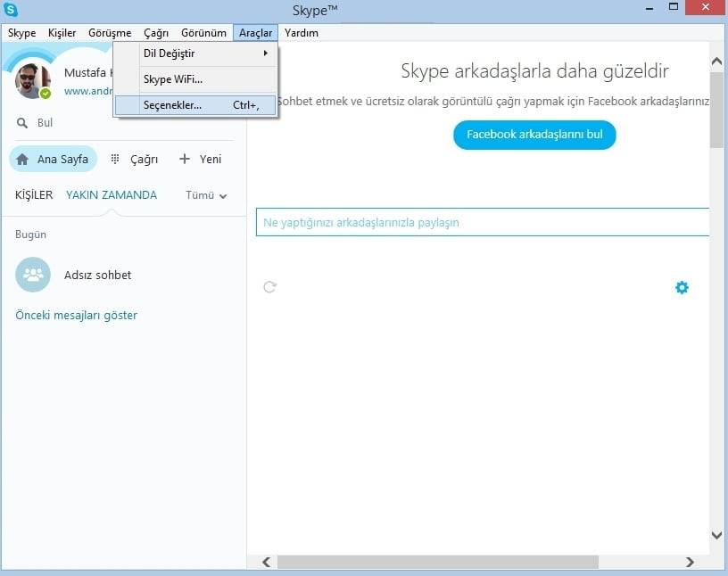This screenshot has width=728, height=576.
Task: Click Önceki mesajları göster link
Action: tap(76, 315)
